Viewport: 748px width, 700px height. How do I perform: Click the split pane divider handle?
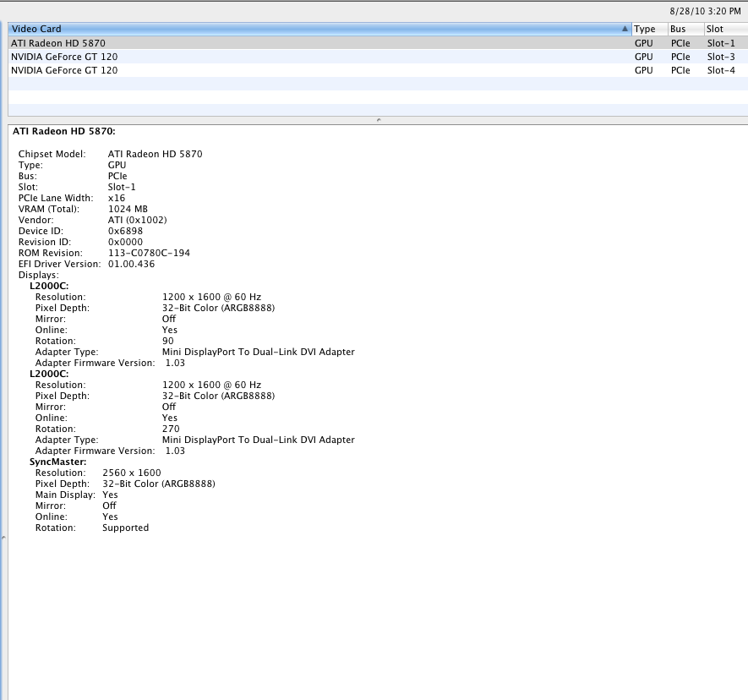click(379, 120)
